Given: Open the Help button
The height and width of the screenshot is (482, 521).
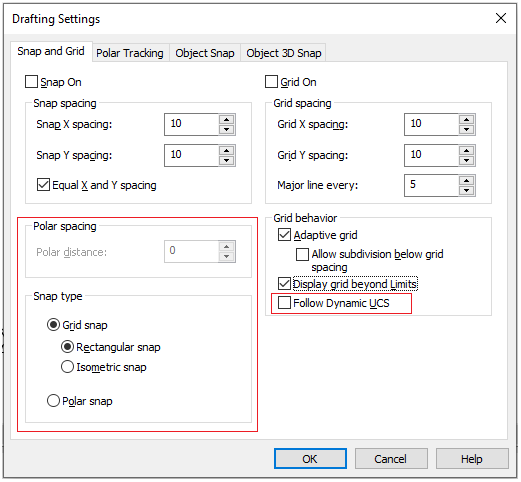Looking at the screenshot, I should [x=472, y=459].
